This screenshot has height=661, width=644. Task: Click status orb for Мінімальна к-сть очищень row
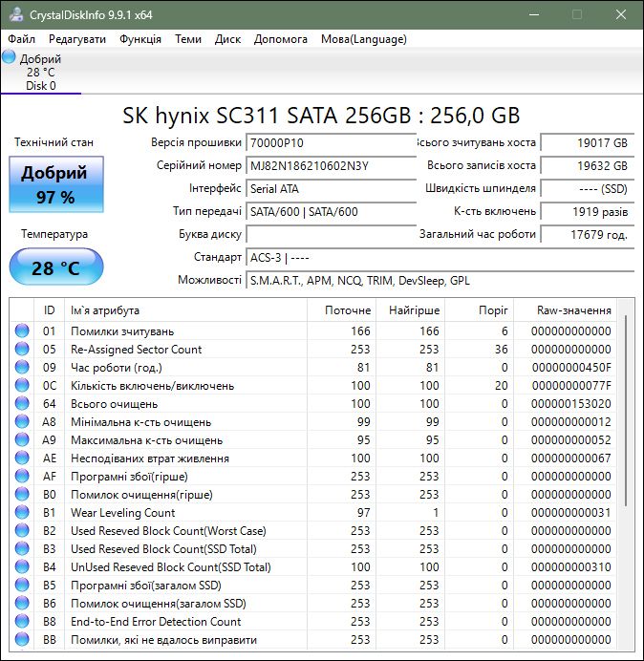coord(22,421)
